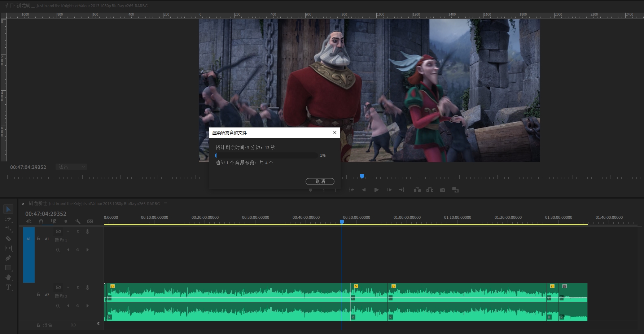This screenshot has height=334, width=644.
Task: Select the Hand tool
Action: coord(8,277)
